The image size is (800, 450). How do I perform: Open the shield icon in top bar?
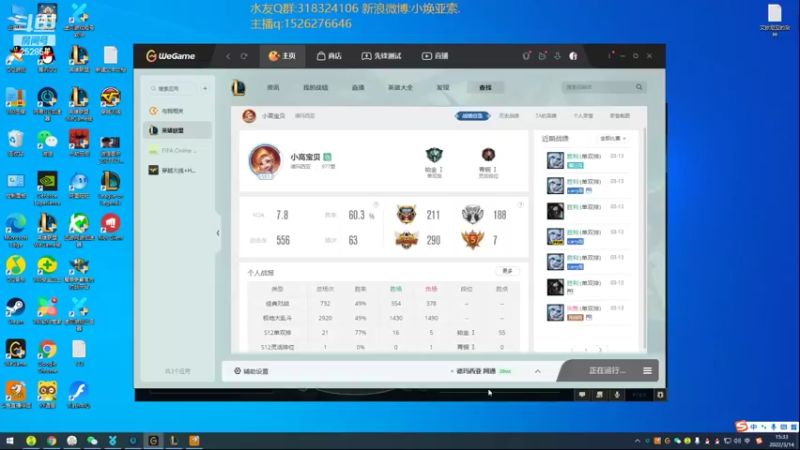click(526, 56)
